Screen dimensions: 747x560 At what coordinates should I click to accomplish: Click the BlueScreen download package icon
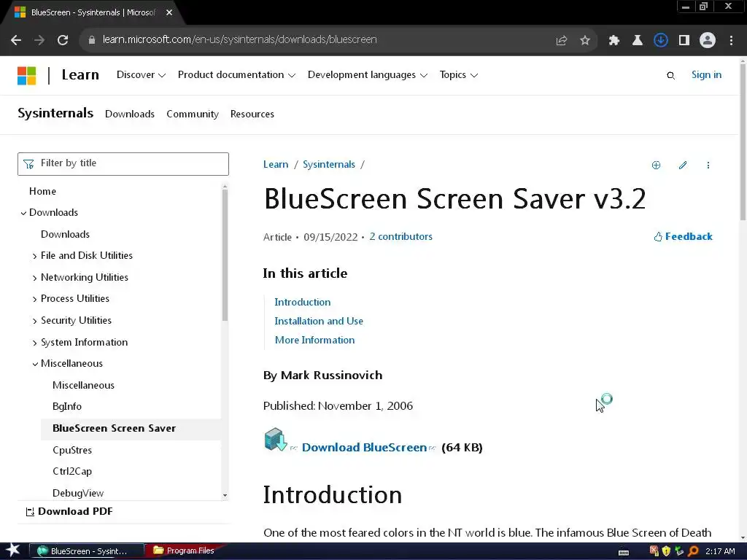pos(275,439)
